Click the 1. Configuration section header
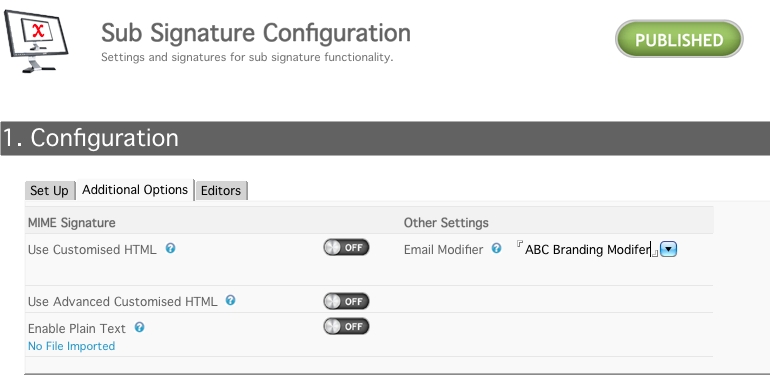This screenshot has height=392, width=770. click(x=385, y=139)
